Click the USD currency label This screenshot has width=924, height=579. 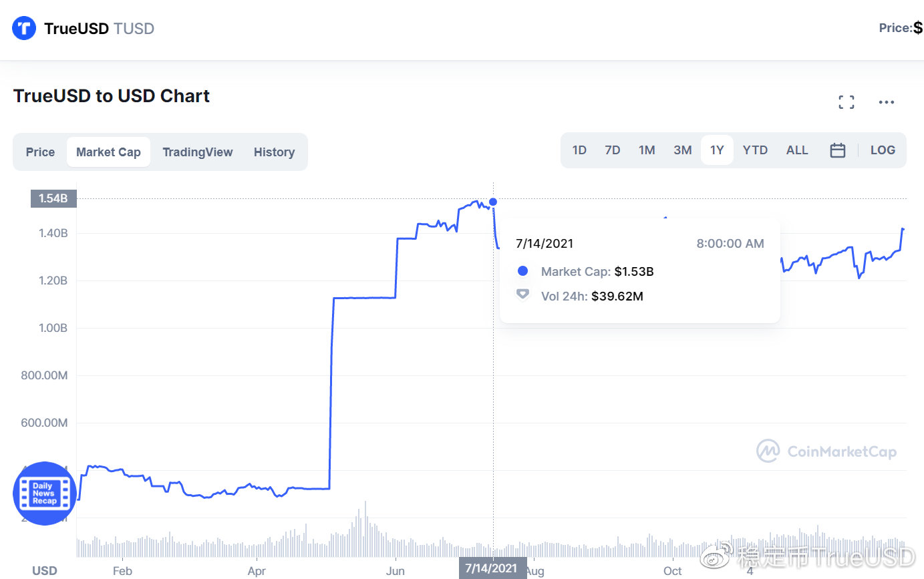tap(45, 571)
